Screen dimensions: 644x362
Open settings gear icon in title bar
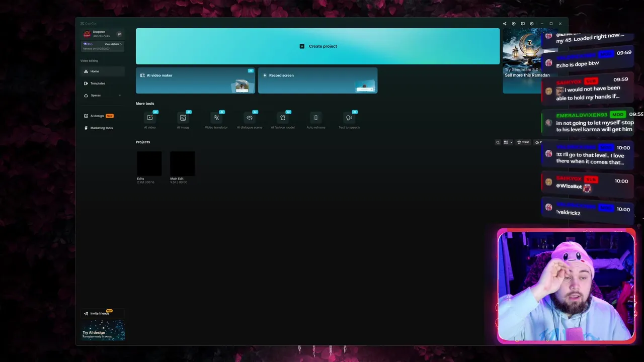[x=532, y=24]
